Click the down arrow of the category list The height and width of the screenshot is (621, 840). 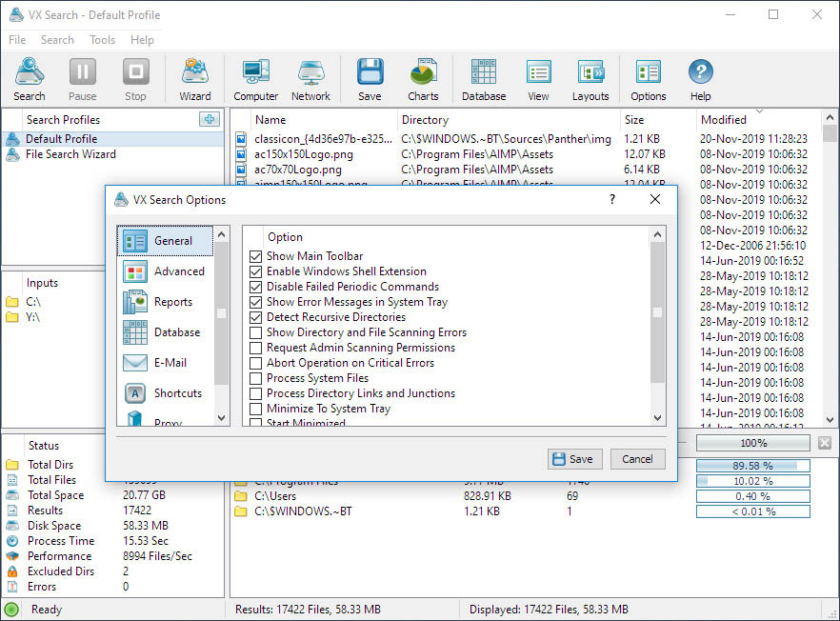221,418
